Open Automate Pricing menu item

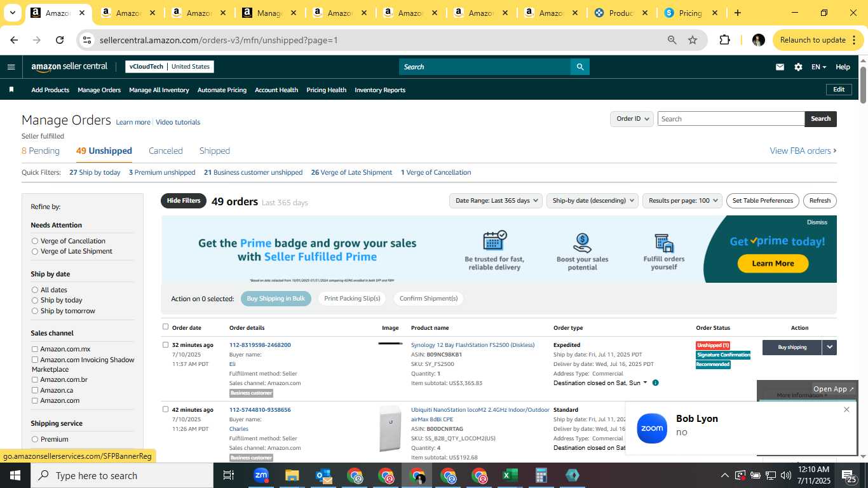click(222, 90)
